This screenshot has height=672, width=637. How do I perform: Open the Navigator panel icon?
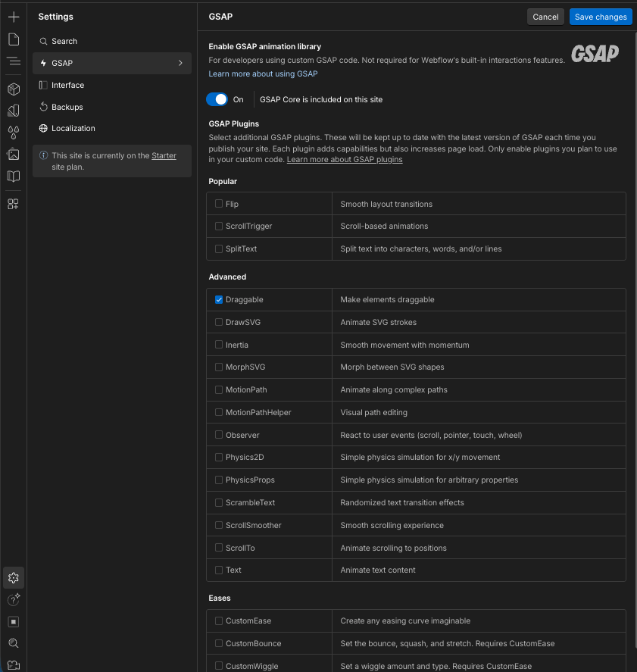[x=13, y=61]
